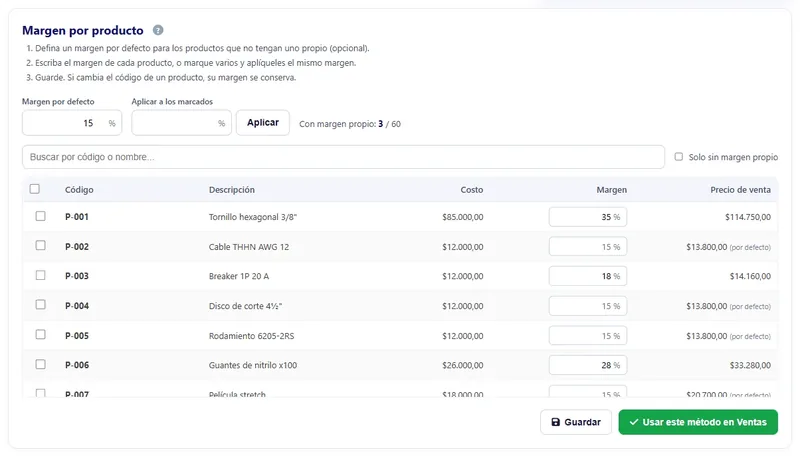The width and height of the screenshot is (800, 456).
Task: Mark the P-004 row checkbox
Action: click(40, 305)
